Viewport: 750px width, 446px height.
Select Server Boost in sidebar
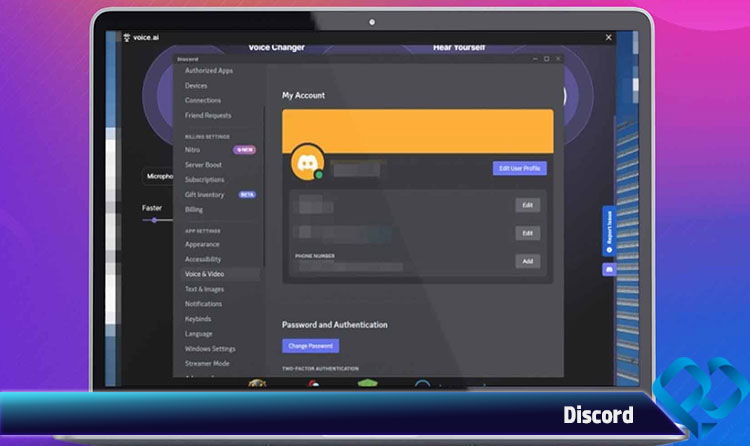tap(203, 165)
